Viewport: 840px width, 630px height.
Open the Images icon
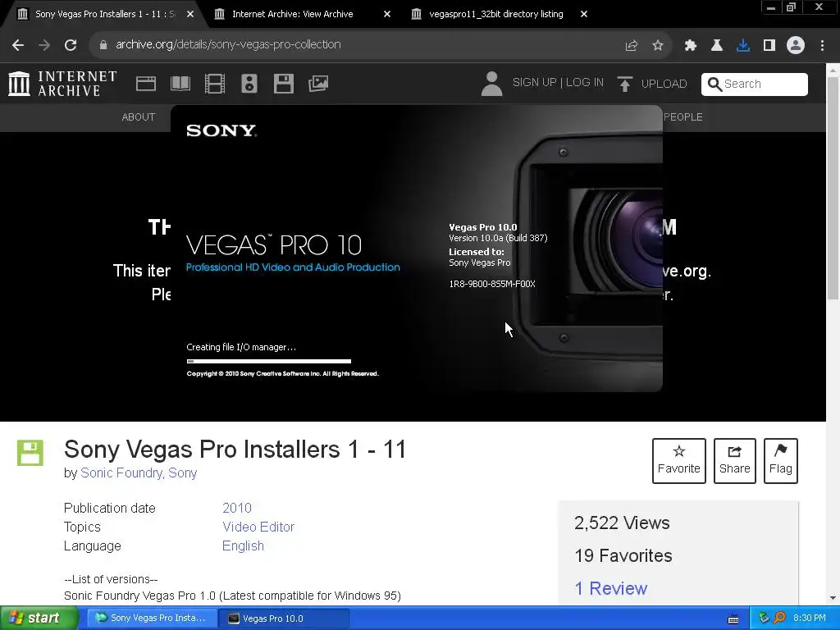pyautogui.click(x=318, y=84)
